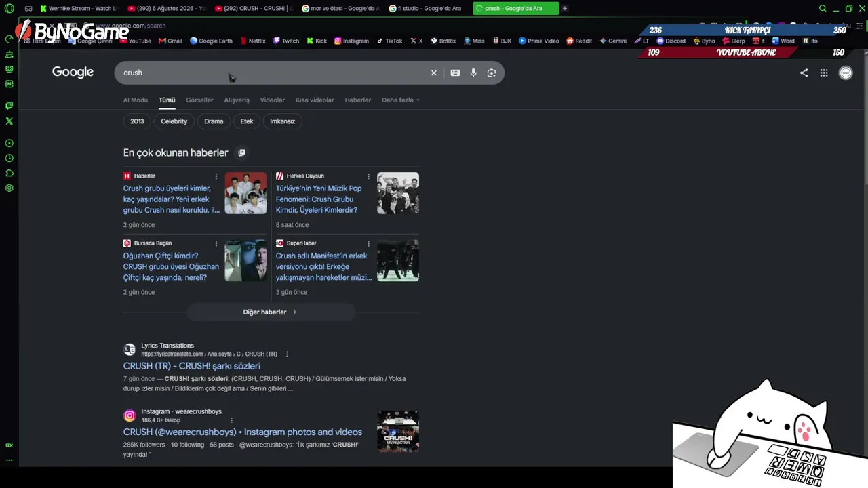Filter results with the 2013 chip

coord(137,121)
